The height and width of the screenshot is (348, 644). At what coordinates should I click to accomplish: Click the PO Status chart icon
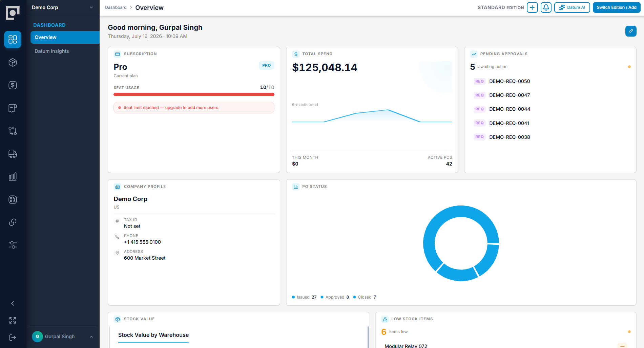click(296, 187)
